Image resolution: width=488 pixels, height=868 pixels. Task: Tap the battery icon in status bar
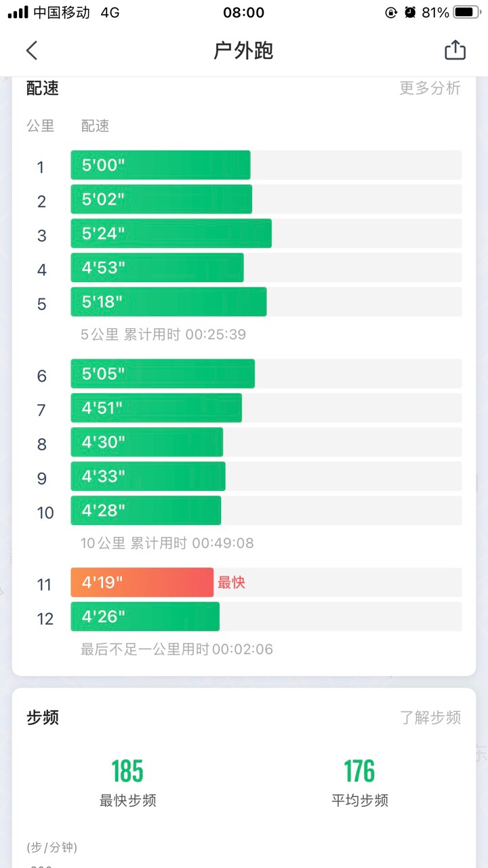(x=467, y=12)
